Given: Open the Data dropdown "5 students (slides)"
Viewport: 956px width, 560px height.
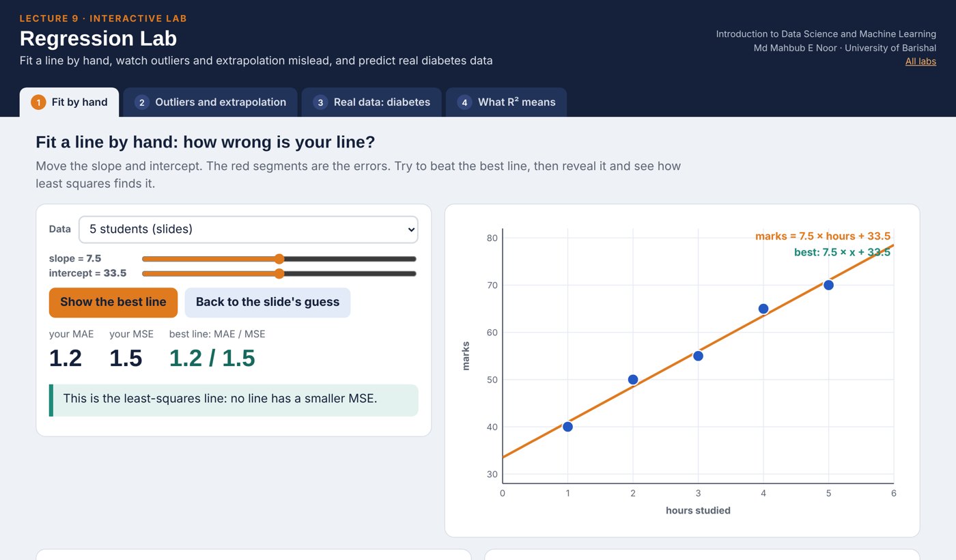Looking at the screenshot, I should 249,229.
